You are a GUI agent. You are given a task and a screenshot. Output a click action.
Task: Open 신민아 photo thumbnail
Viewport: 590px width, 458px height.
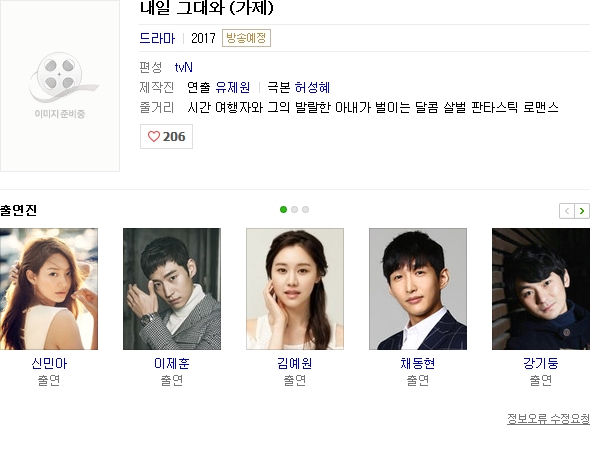49,289
